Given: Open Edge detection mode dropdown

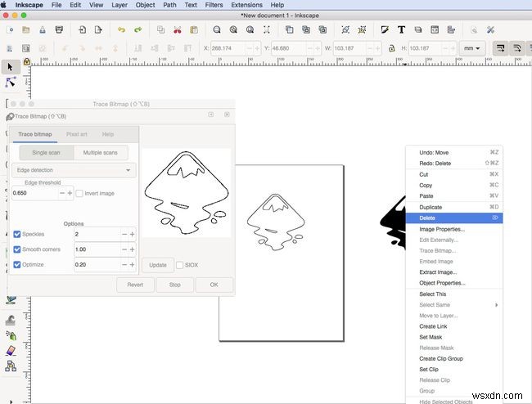Looking at the screenshot, I should tap(74, 170).
